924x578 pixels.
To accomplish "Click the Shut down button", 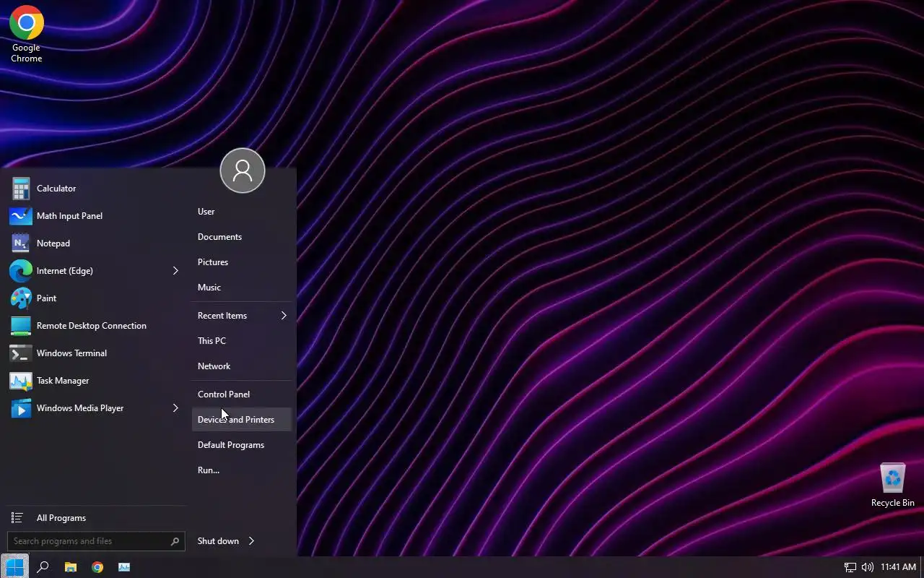I will point(218,541).
